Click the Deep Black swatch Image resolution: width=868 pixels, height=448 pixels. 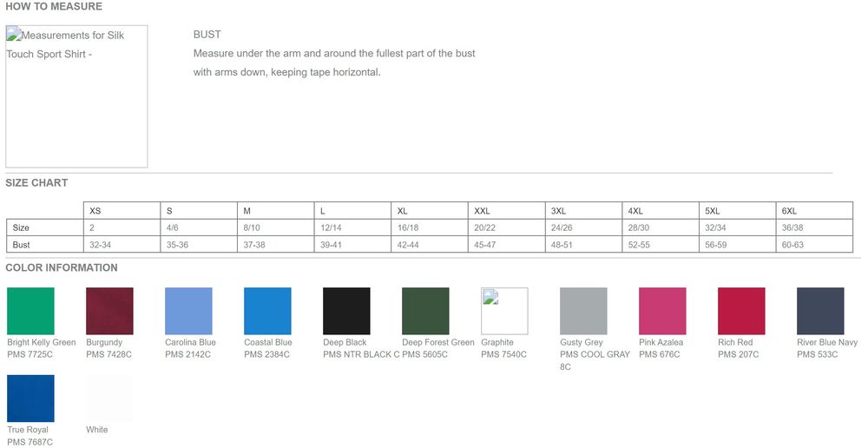346,311
